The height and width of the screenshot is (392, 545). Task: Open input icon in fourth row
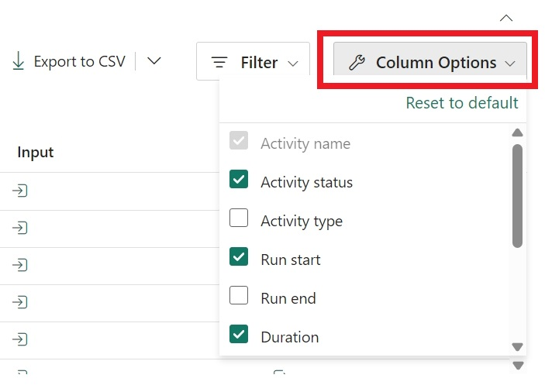tap(21, 302)
